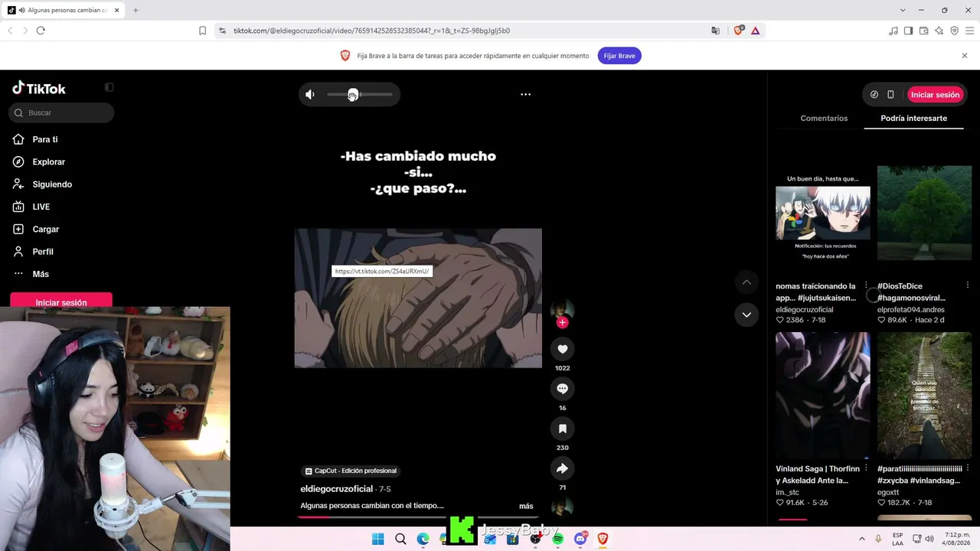Open the egoxtt profile link

888,492
